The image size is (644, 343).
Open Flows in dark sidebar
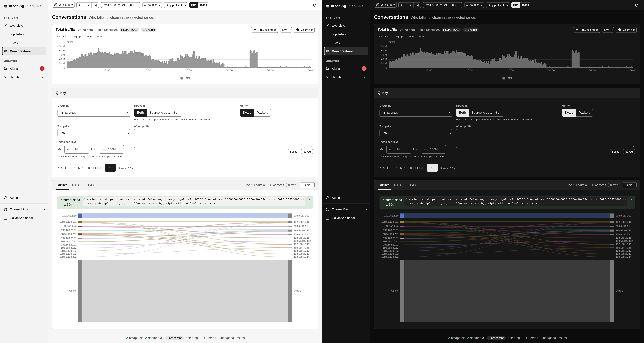click(346, 43)
